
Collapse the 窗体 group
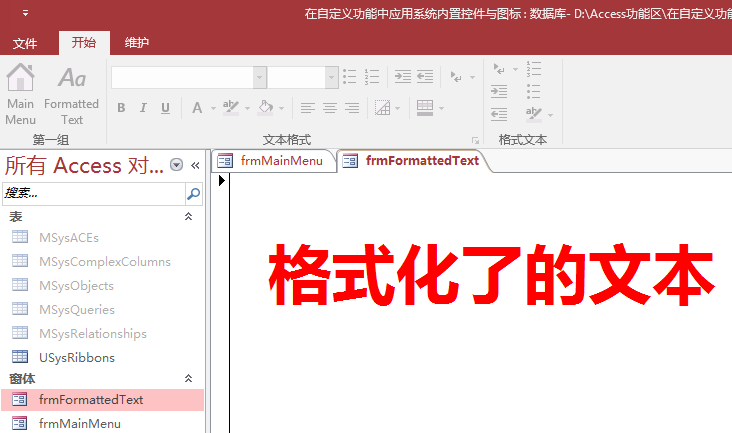188,378
